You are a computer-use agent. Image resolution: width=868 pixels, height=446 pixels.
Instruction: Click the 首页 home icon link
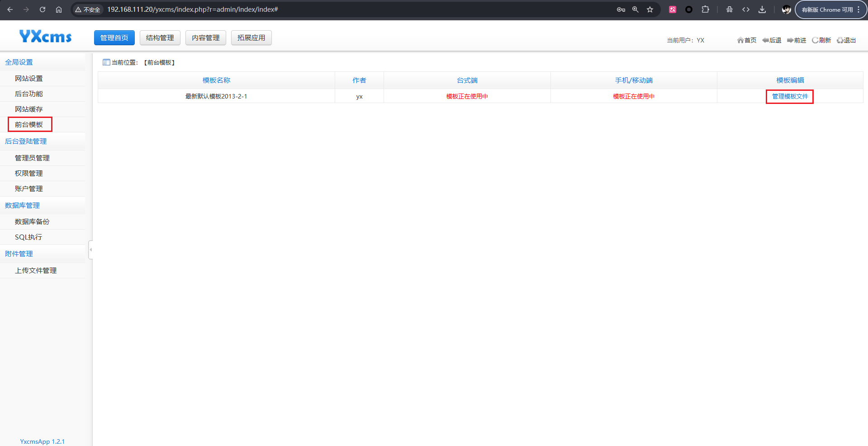747,40
